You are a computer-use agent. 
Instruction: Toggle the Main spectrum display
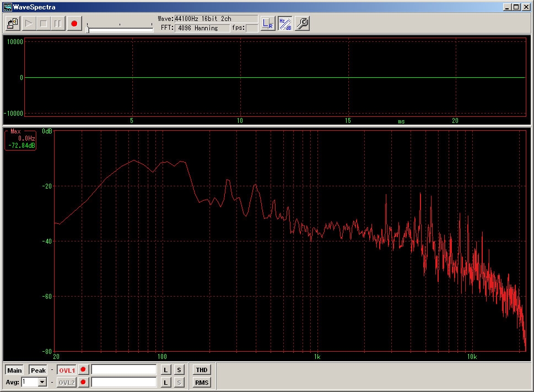[x=14, y=370]
